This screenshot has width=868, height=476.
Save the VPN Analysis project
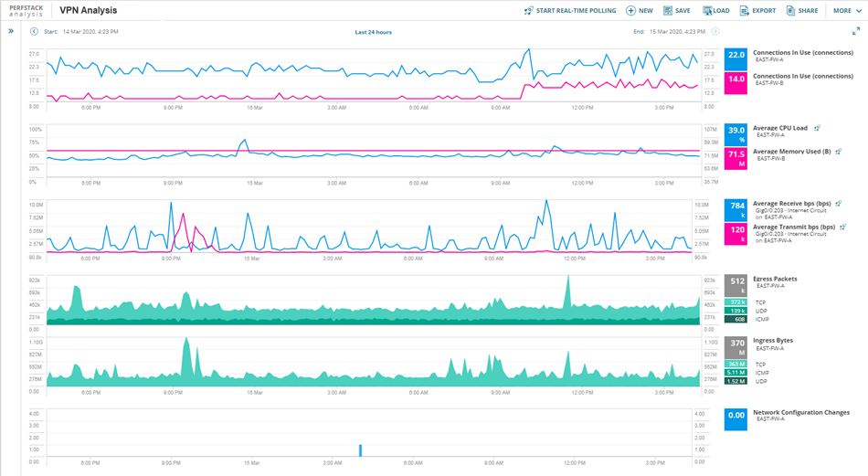(x=676, y=11)
